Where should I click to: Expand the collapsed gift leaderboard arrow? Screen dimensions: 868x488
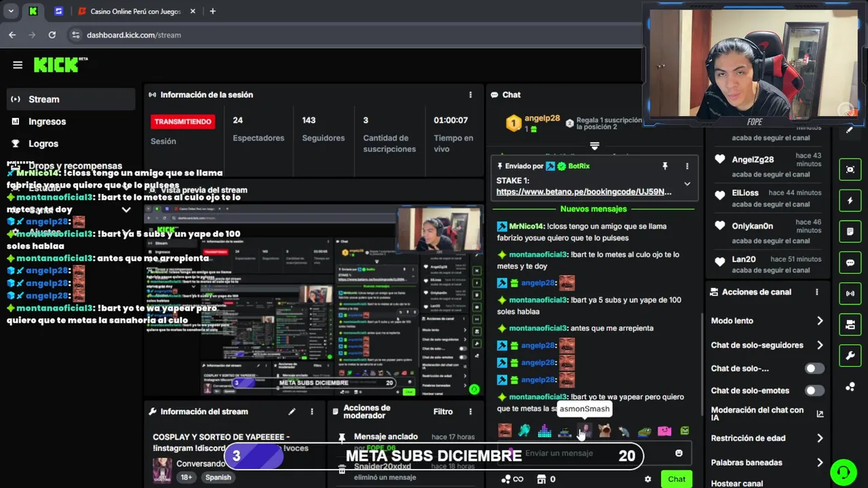click(595, 146)
